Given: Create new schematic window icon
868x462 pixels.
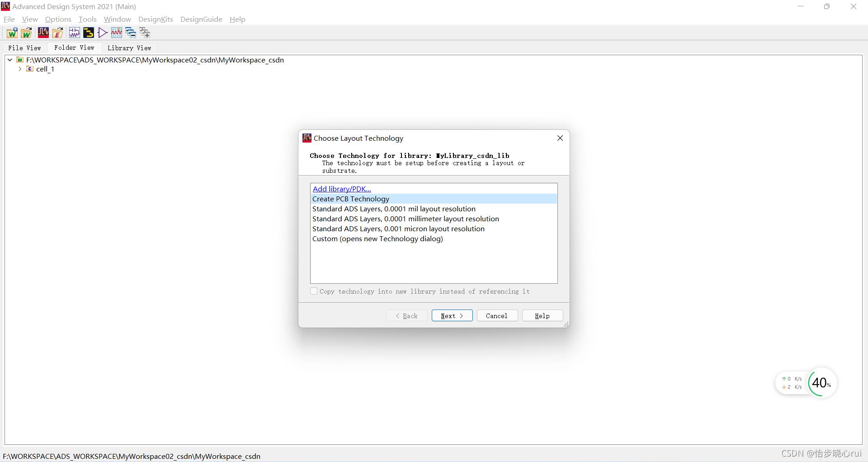Looking at the screenshot, I should coord(75,33).
